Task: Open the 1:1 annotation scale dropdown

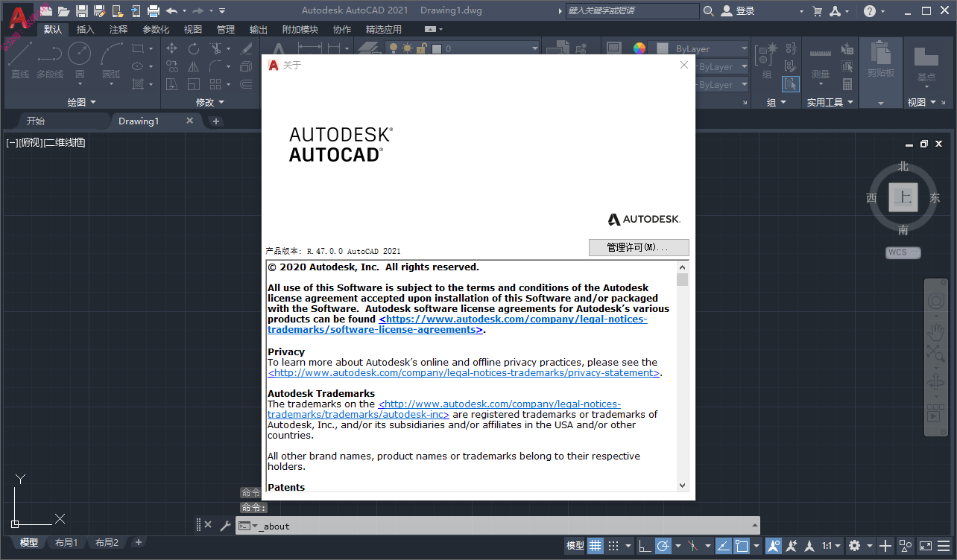Action: click(832, 545)
